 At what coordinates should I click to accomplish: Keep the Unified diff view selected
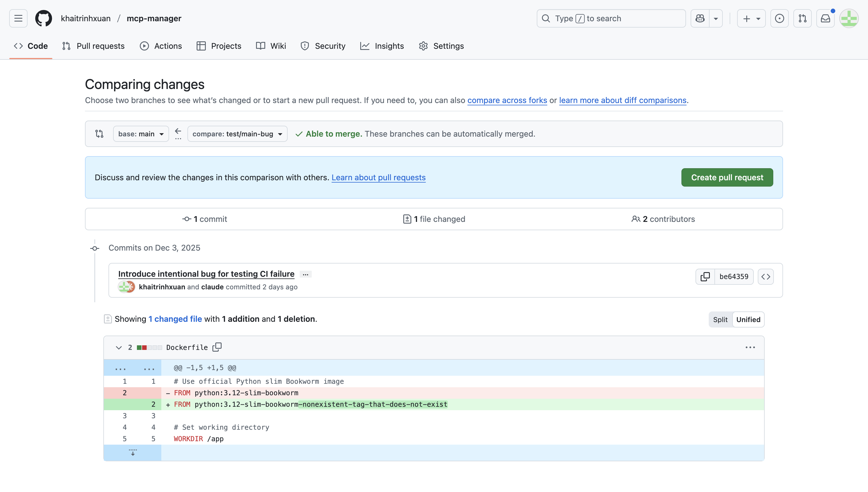(748, 319)
